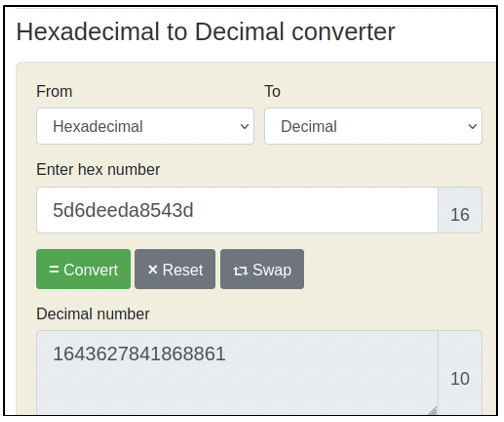Click the base 10 indicator beside decimal output
Screen dimensions: 504x422
coord(460,373)
